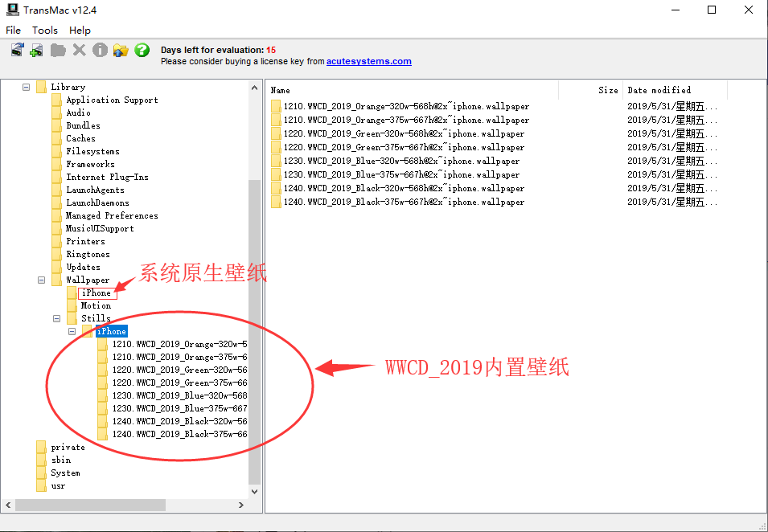
Task: Collapse the selected iPhone node under Stills
Action: point(72,331)
